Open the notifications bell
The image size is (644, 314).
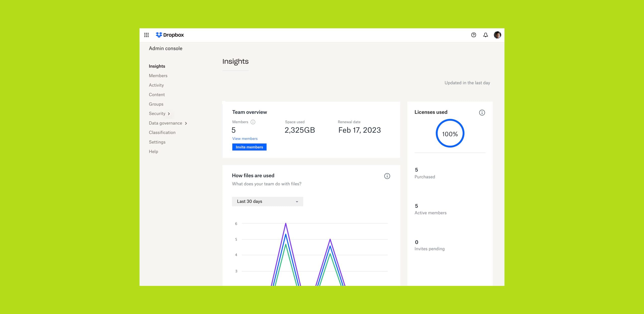pyautogui.click(x=486, y=35)
